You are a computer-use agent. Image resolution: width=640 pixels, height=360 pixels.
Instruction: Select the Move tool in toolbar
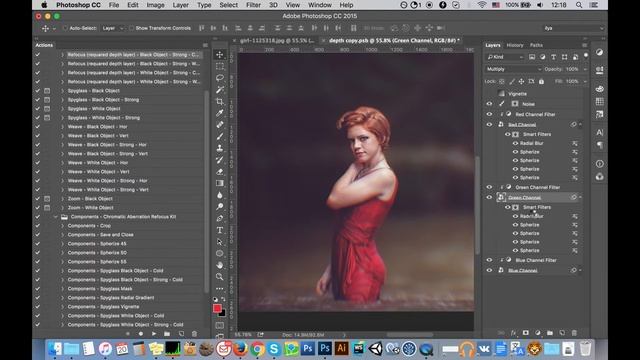click(220, 55)
